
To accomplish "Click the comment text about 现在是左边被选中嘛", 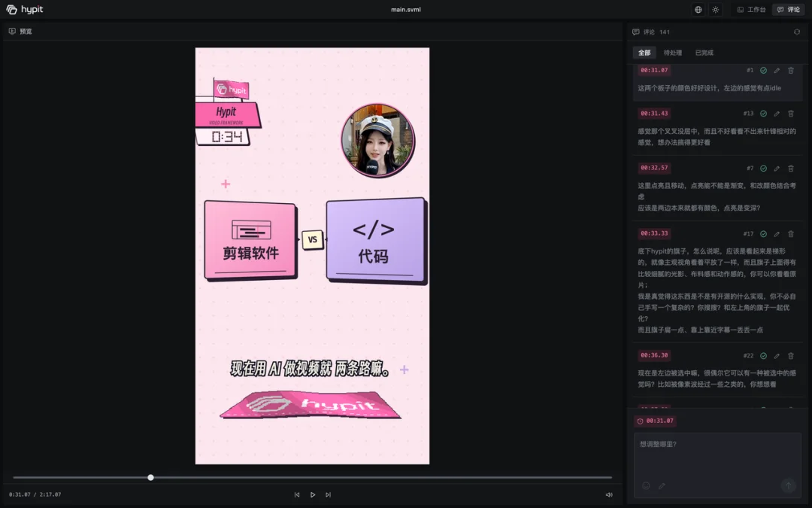I will 717,379.
